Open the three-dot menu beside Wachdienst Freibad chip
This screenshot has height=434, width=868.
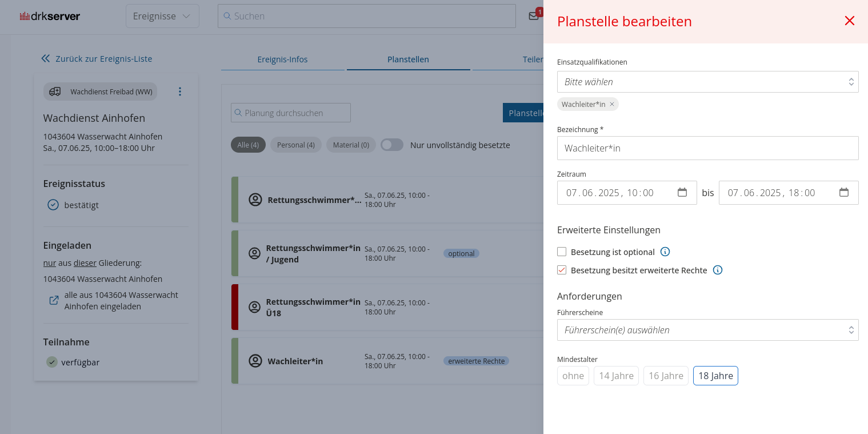180,91
